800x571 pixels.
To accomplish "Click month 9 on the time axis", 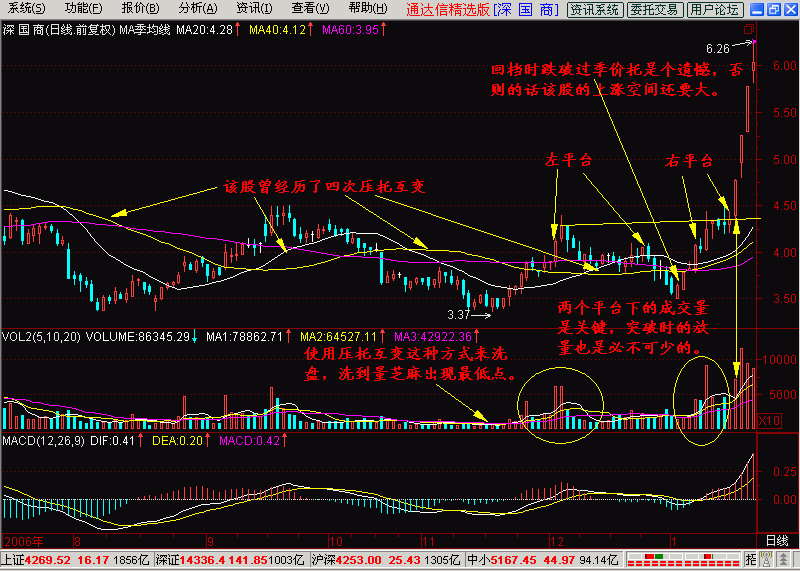I will point(211,540).
